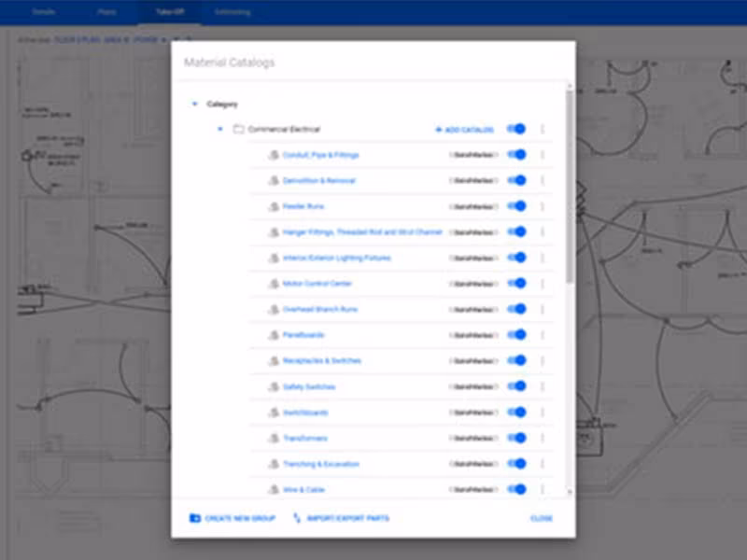This screenshot has width=747, height=560.
Task: Collapse the Commercial Electrical group arrow
Action: pyautogui.click(x=220, y=129)
